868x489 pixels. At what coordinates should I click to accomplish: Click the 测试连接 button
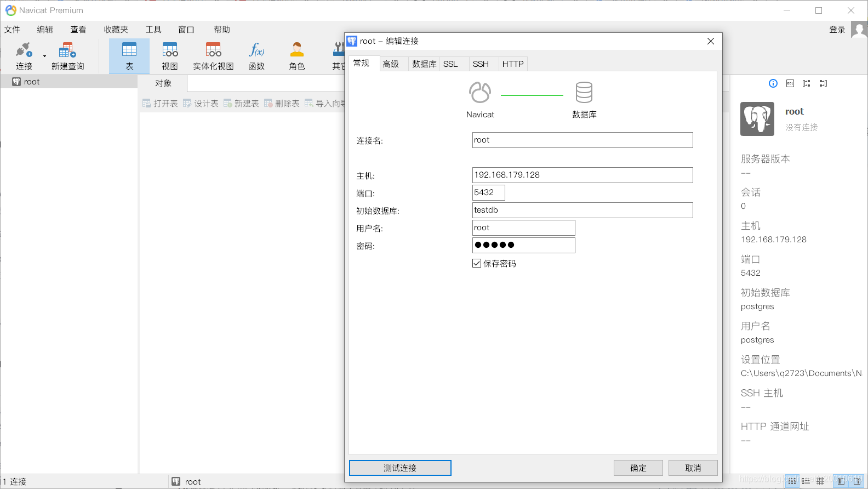pyautogui.click(x=400, y=468)
